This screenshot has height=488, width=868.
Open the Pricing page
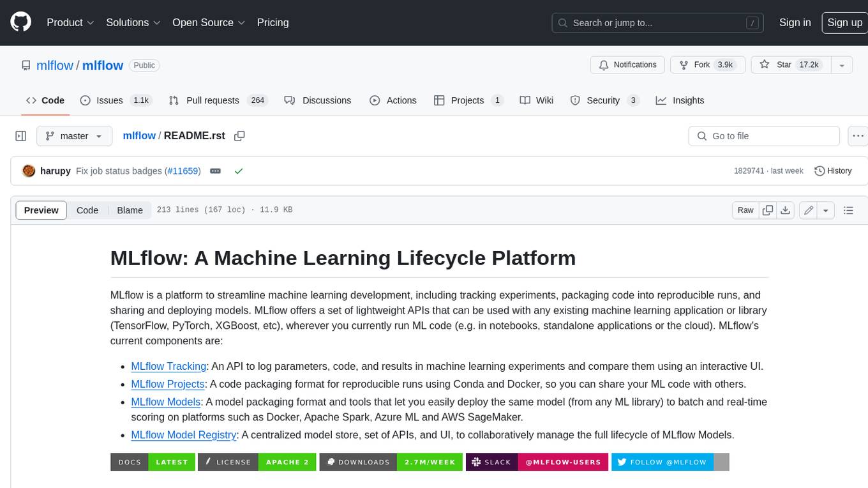pyautogui.click(x=273, y=22)
